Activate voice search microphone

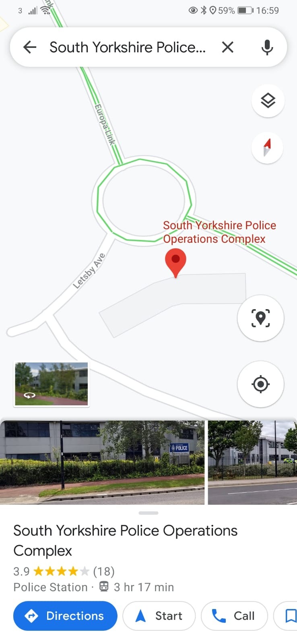(267, 47)
